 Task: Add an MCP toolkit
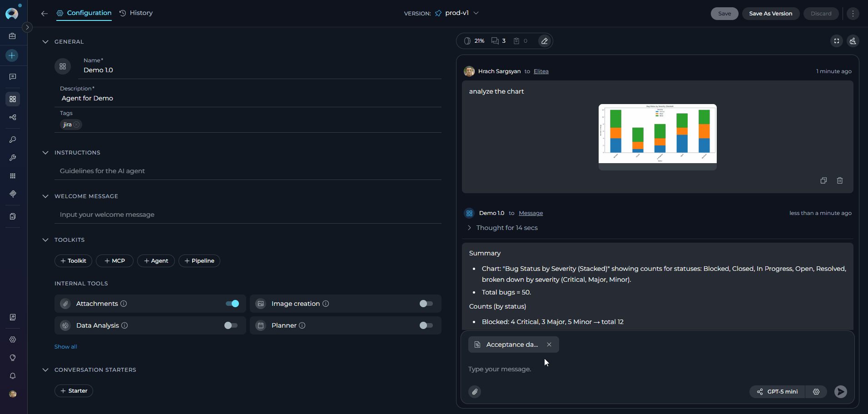(114, 261)
